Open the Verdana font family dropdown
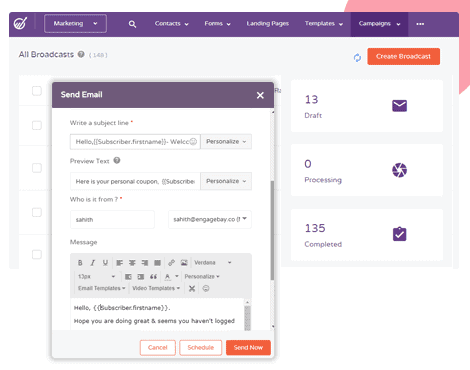The height and width of the screenshot is (370, 470). pyautogui.click(x=212, y=263)
